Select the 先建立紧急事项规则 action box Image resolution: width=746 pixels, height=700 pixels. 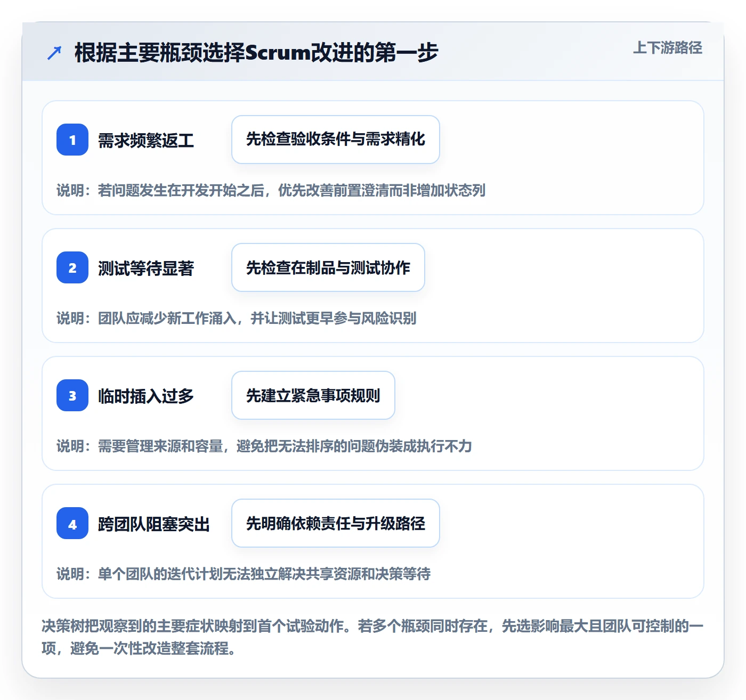[313, 395]
